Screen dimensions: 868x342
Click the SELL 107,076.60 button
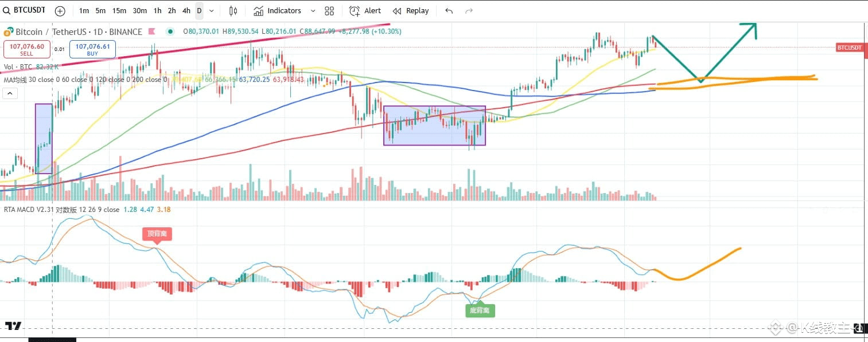[27, 49]
